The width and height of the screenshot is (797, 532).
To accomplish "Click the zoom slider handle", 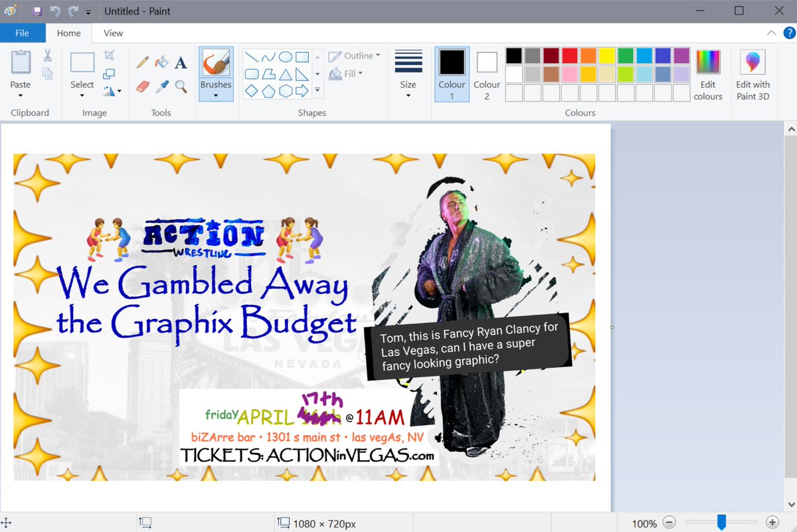I will pyautogui.click(x=721, y=523).
